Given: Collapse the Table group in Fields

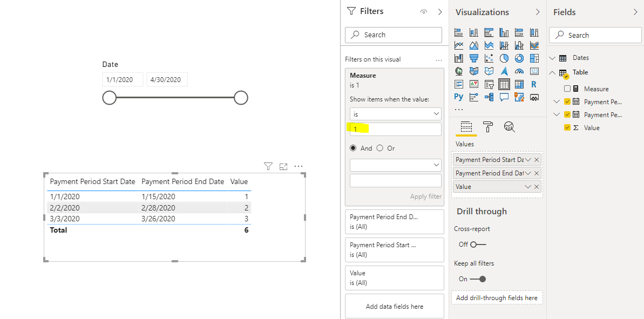Looking at the screenshot, I should click(x=552, y=72).
